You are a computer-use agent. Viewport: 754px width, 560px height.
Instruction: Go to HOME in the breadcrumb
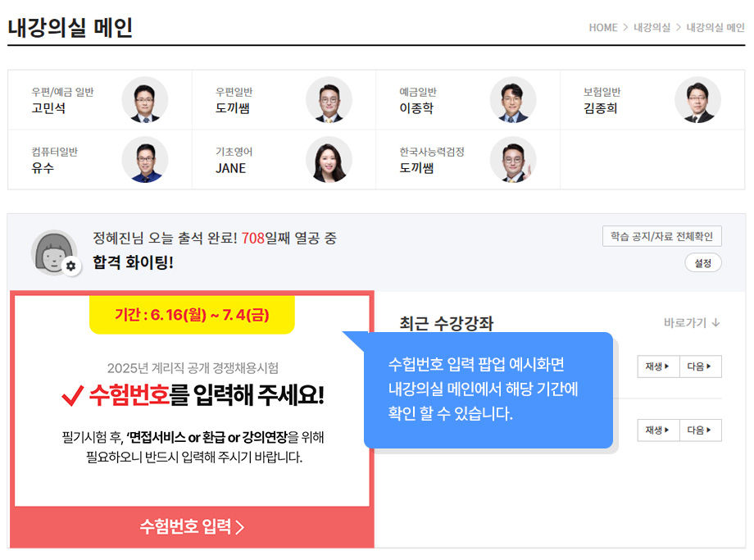(x=603, y=28)
